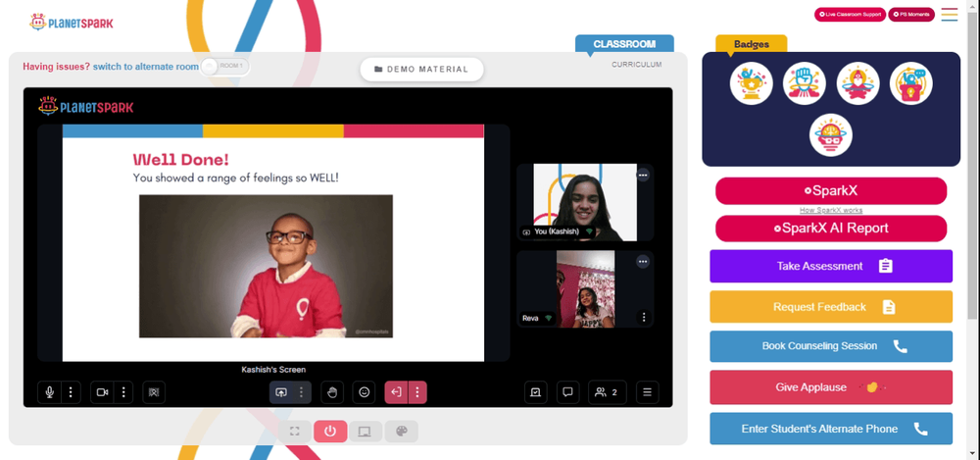Image resolution: width=980 pixels, height=460 pixels.
Task: Click 'You (Kashish)' name label
Action: [557, 231]
